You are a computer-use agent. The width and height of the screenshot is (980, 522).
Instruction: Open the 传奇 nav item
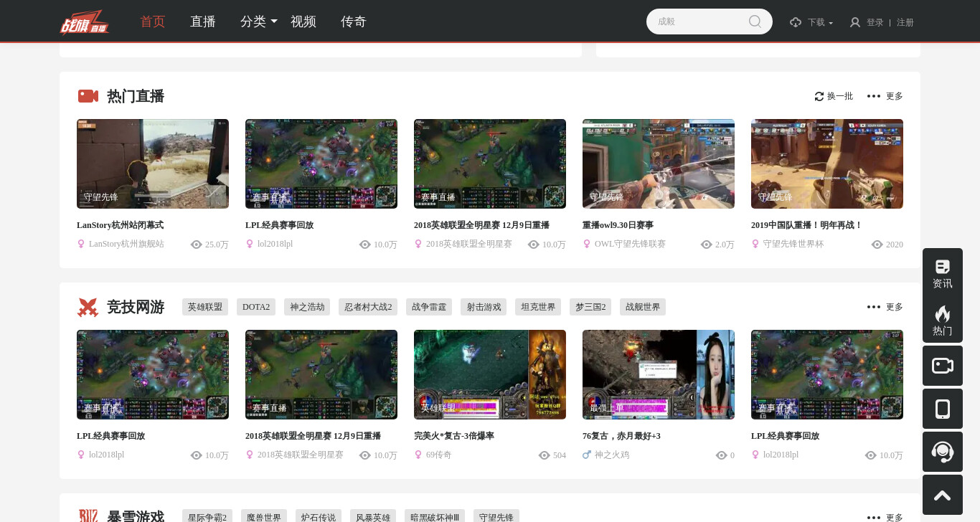[354, 22]
